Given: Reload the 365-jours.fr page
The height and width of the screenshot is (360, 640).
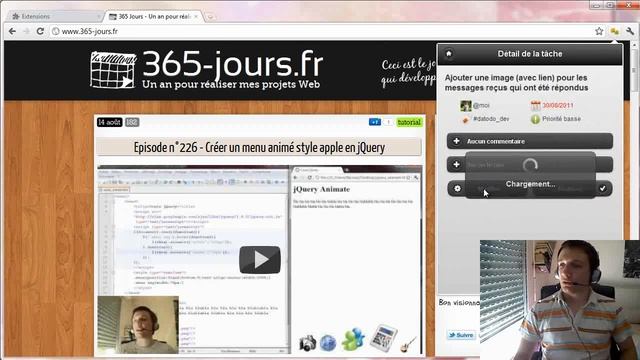Looking at the screenshot, I should click(40, 31).
